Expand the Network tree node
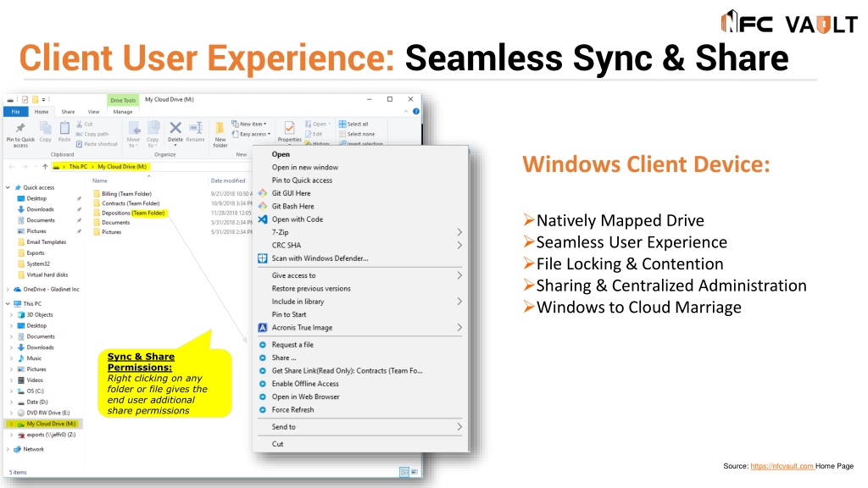Screen dimensions: 868x488 8,449
